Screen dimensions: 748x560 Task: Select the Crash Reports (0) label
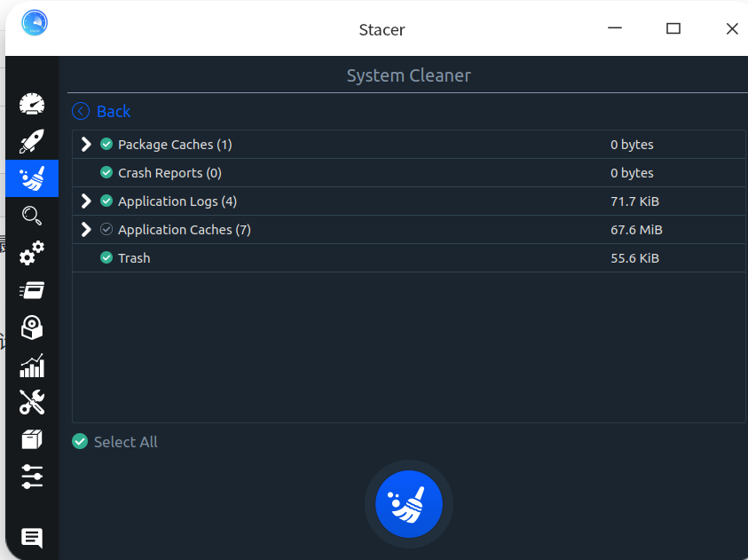click(169, 173)
